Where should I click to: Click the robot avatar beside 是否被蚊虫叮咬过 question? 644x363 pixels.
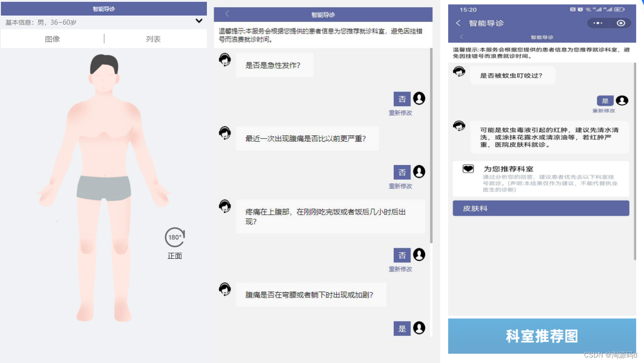pyautogui.click(x=459, y=72)
